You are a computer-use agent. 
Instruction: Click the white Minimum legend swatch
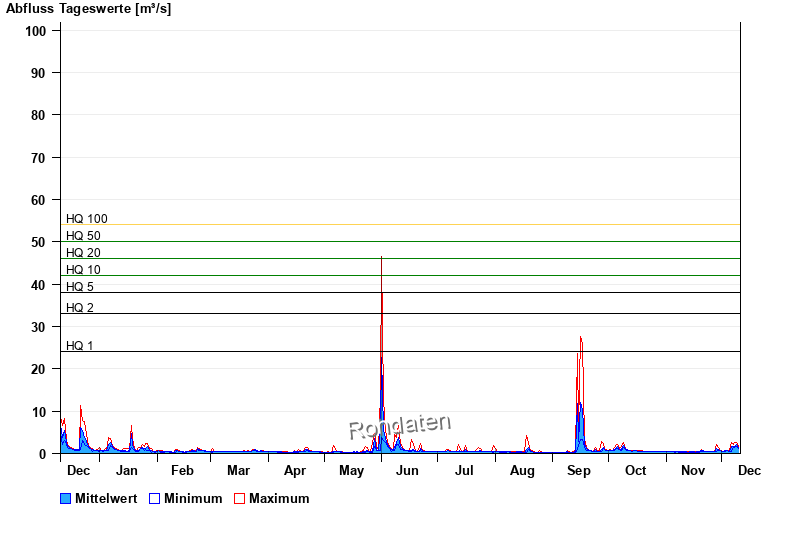pyautogui.click(x=154, y=498)
